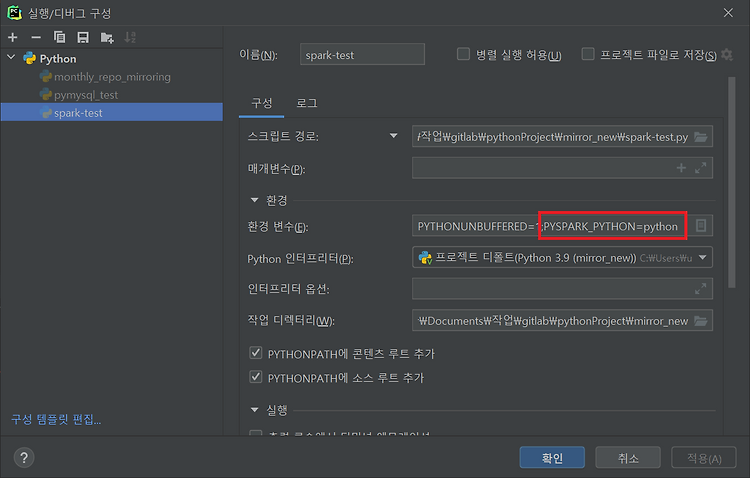Screen dimensions: 750x478
Task: Select the monthly_repo_mirroring configuration
Action: 112,77
